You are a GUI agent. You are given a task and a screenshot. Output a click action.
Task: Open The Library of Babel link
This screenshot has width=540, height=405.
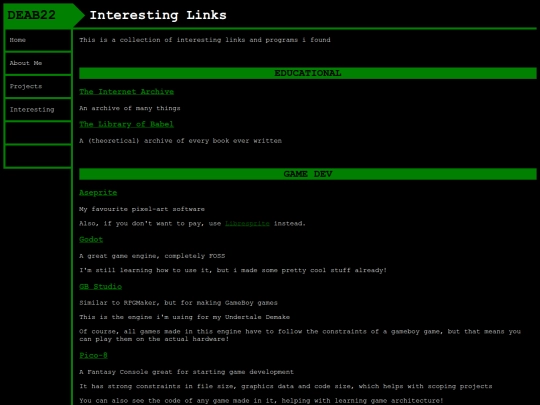point(126,124)
